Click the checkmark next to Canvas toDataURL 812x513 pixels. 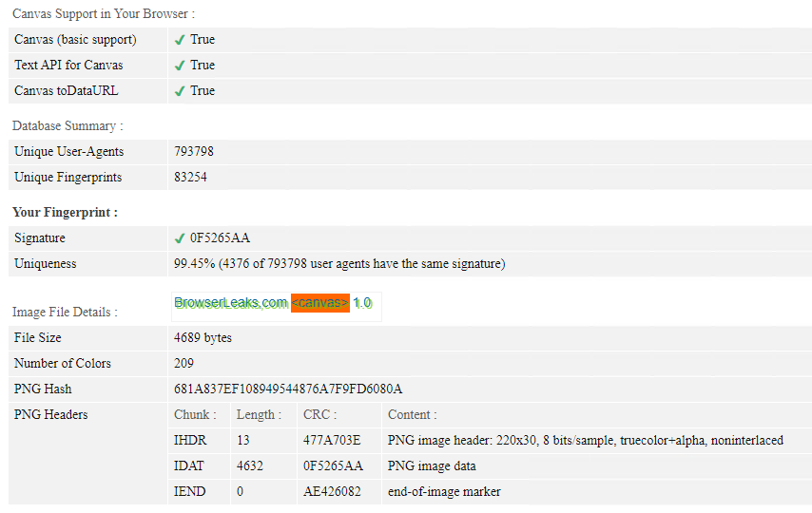[x=180, y=91]
